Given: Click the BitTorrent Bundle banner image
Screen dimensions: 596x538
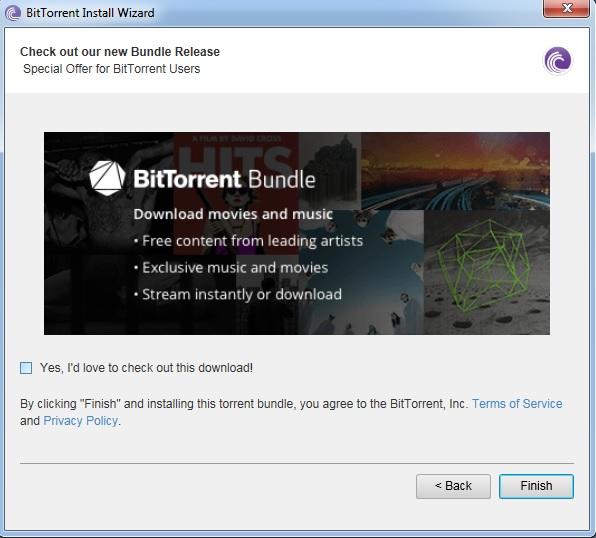Looking at the screenshot, I should click(x=297, y=233).
